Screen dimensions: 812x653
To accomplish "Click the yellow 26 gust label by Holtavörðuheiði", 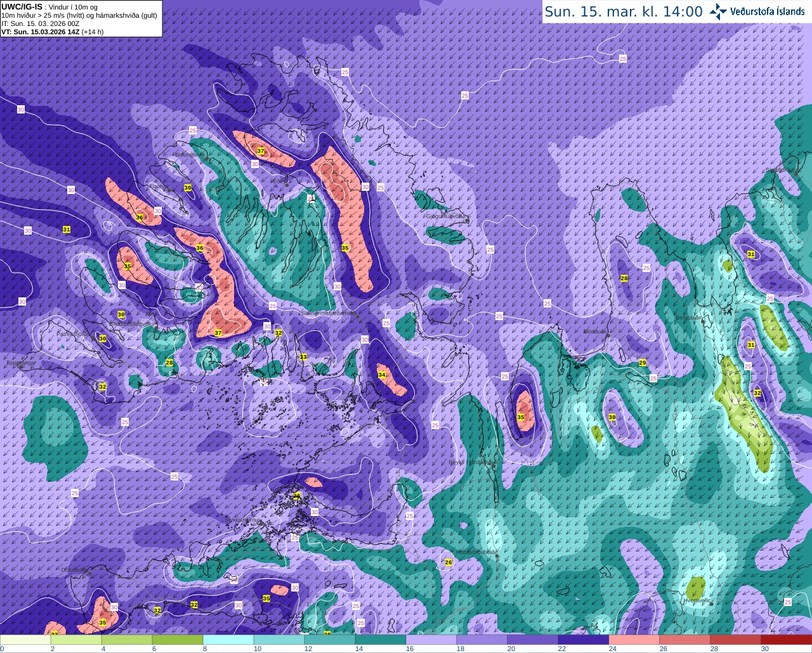I will [x=448, y=562].
